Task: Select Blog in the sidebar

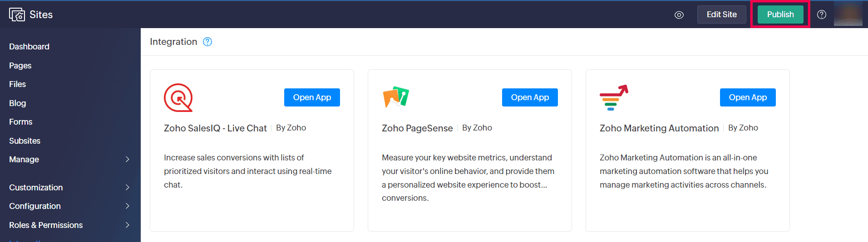Action: [x=18, y=103]
